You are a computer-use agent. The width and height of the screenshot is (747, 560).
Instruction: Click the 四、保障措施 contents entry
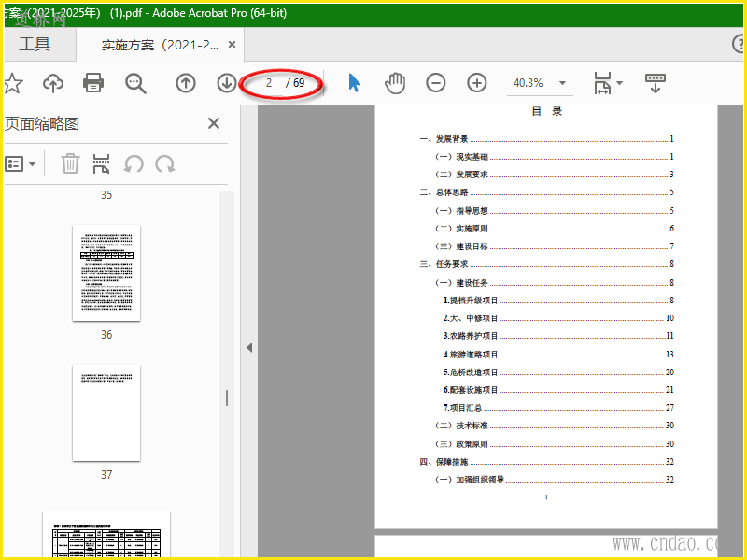(x=546, y=462)
